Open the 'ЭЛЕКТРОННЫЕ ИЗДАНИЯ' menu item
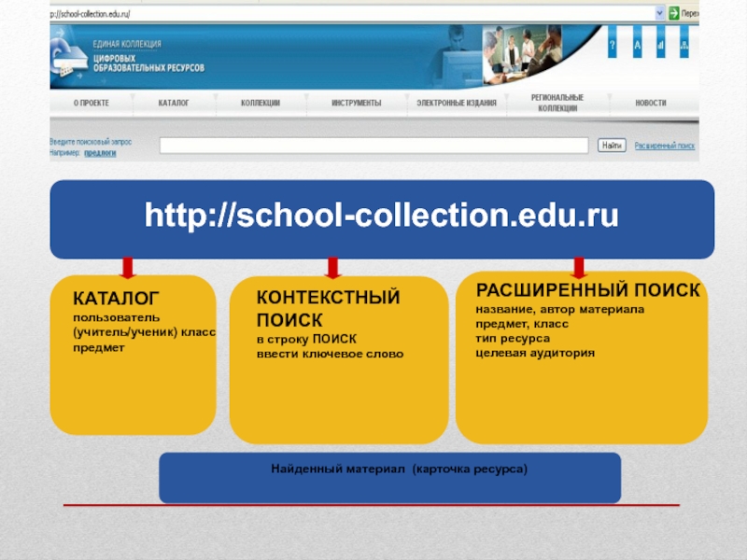The height and width of the screenshot is (560, 747). 457,103
